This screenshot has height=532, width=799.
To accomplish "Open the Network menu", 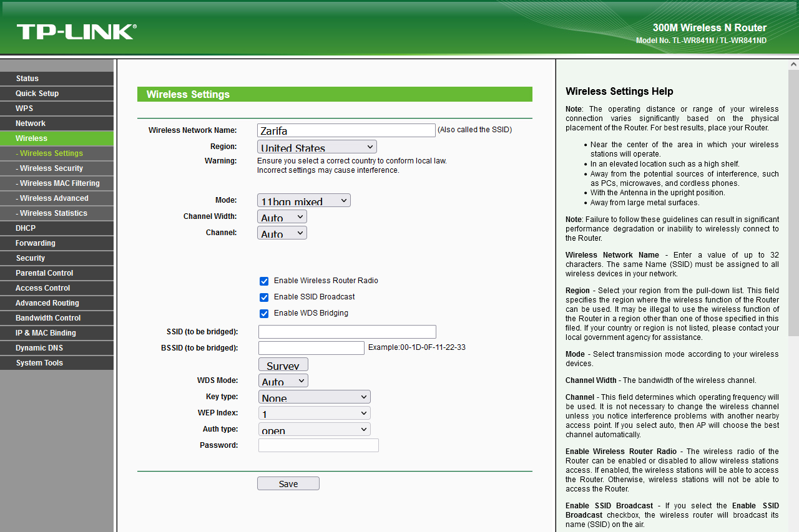I will 57,123.
